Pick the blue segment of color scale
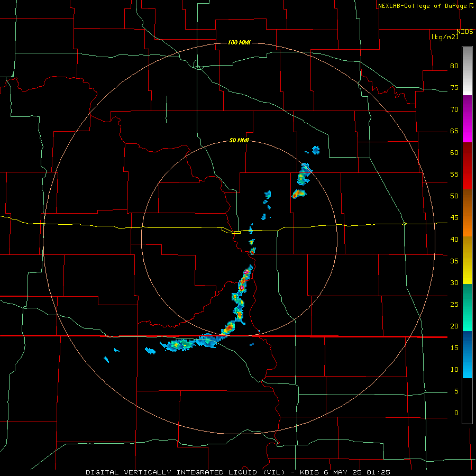 pyautogui.click(x=467, y=354)
